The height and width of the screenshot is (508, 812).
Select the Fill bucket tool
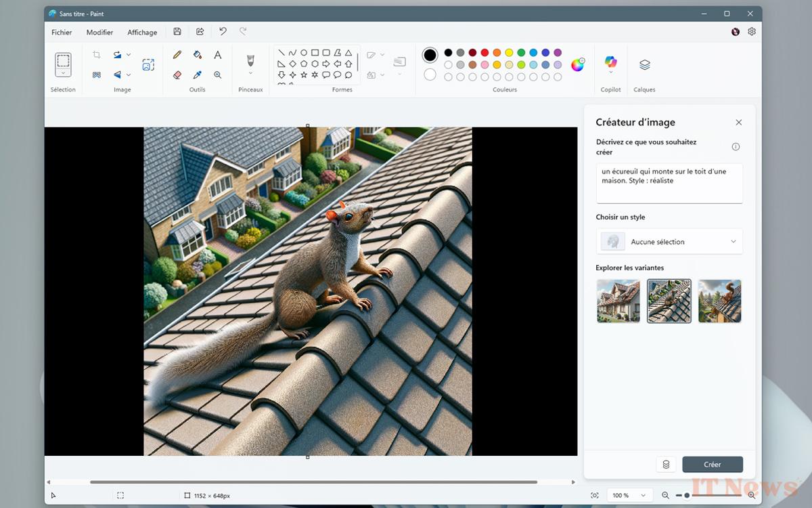click(x=198, y=55)
